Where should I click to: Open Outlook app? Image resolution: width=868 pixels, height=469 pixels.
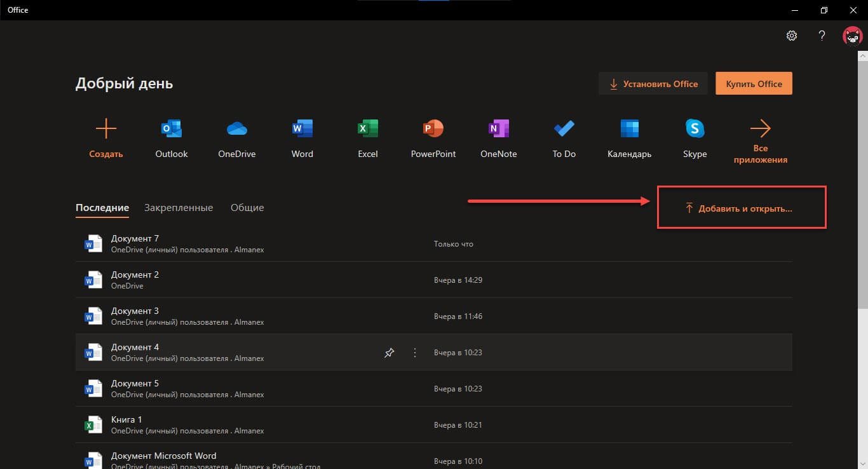[x=172, y=129]
